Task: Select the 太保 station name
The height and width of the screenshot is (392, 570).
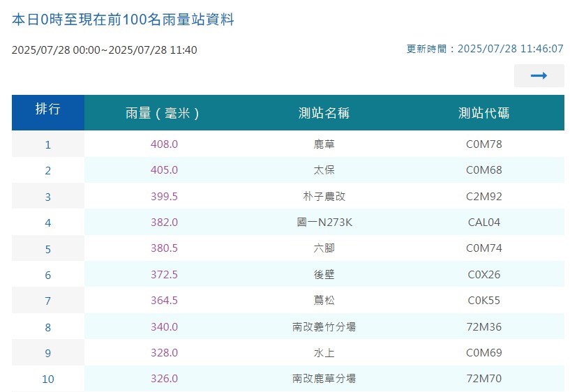Action: click(x=324, y=170)
